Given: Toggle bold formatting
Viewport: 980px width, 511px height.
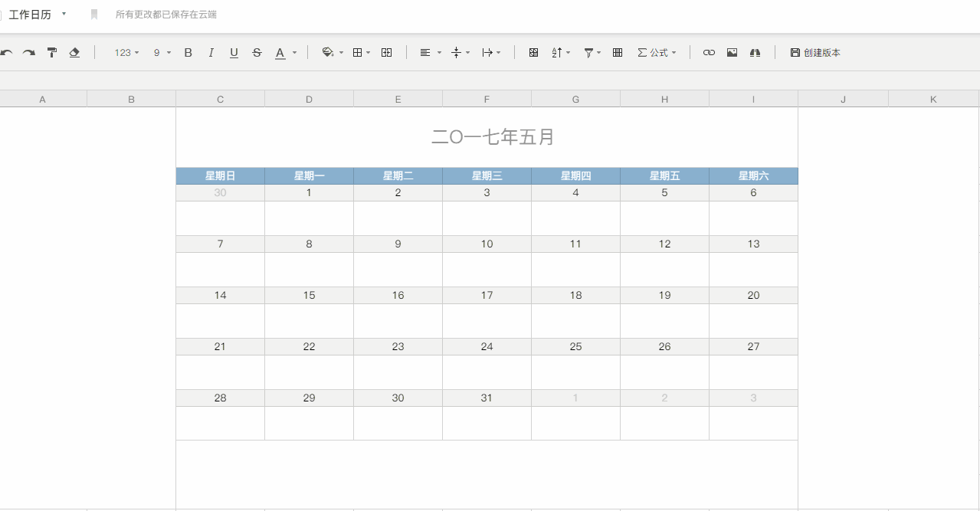Looking at the screenshot, I should coord(188,53).
